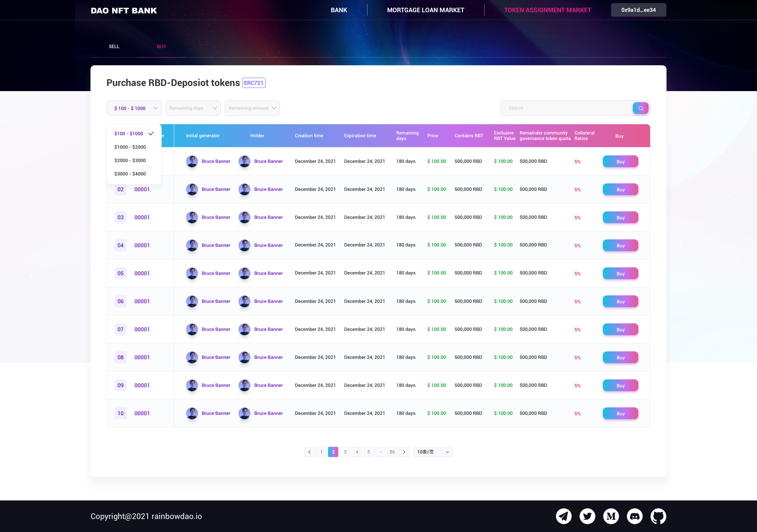The height and width of the screenshot is (532, 757).
Task: Open the Remaining amount dropdown
Action: pyautogui.click(x=252, y=108)
